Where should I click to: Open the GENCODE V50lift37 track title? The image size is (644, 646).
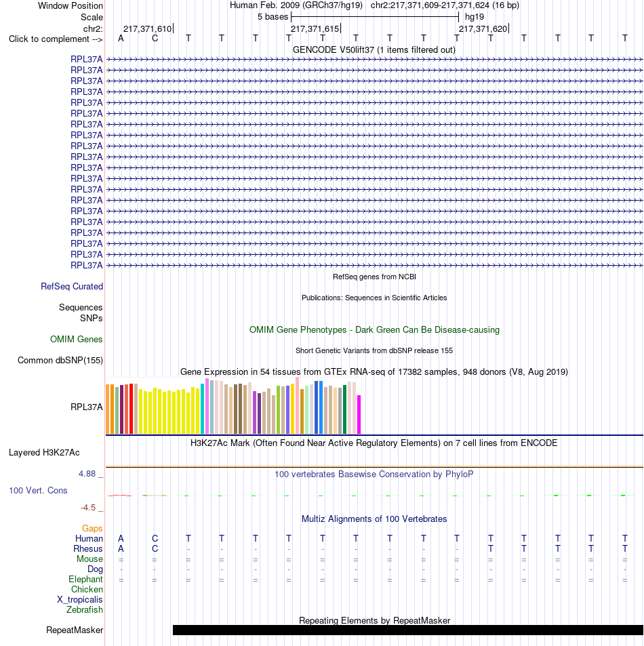tap(374, 50)
